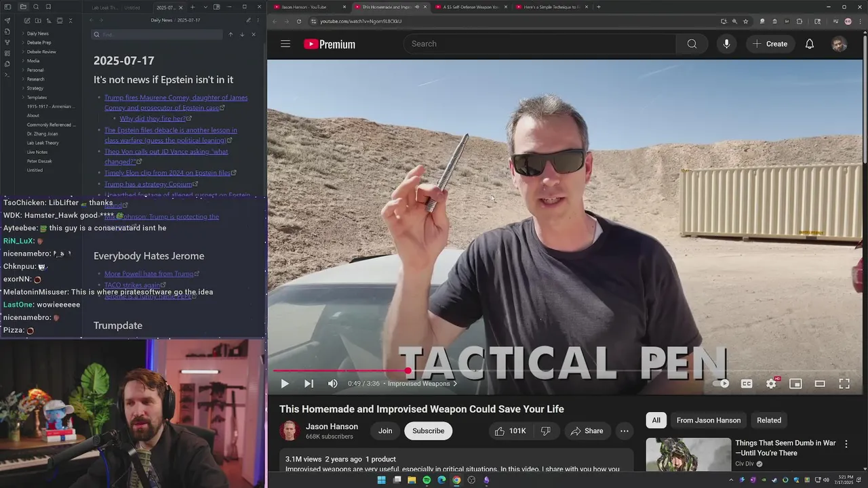Play the YouTube video
868x488 pixels.
(x=285, y=384)
